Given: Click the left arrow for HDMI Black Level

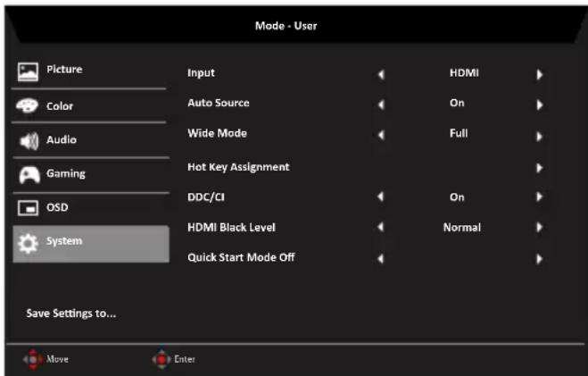Looking at the screenshot, I should coord(381,227).
